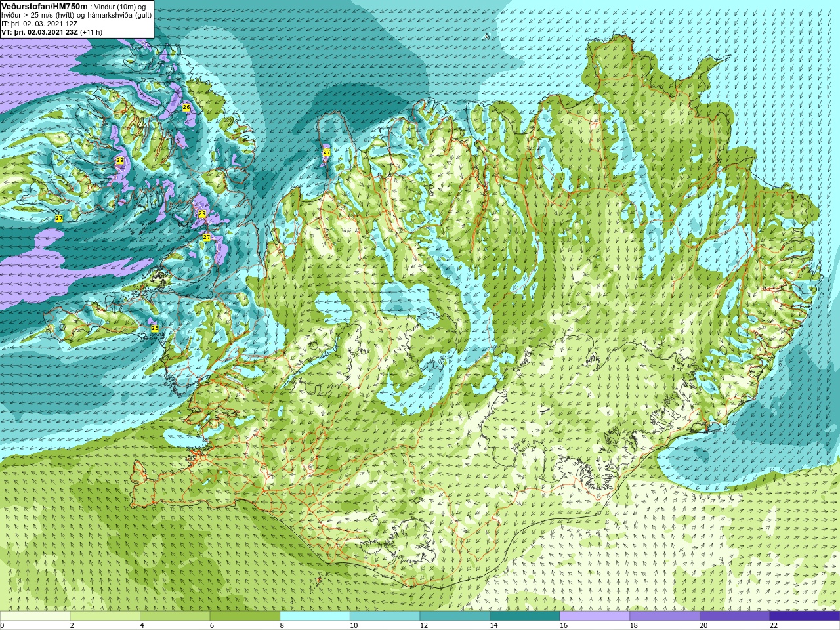Click the 27 marker directly below the 29 marker
The image size is (840, 630).
[206, 237]
